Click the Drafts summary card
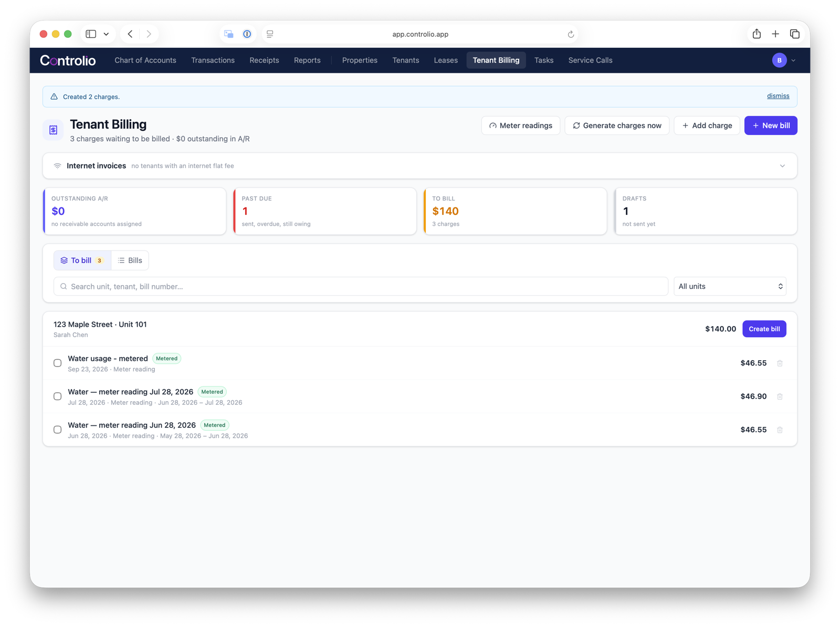The image size is (840, 627). click(x=706, y=211)
